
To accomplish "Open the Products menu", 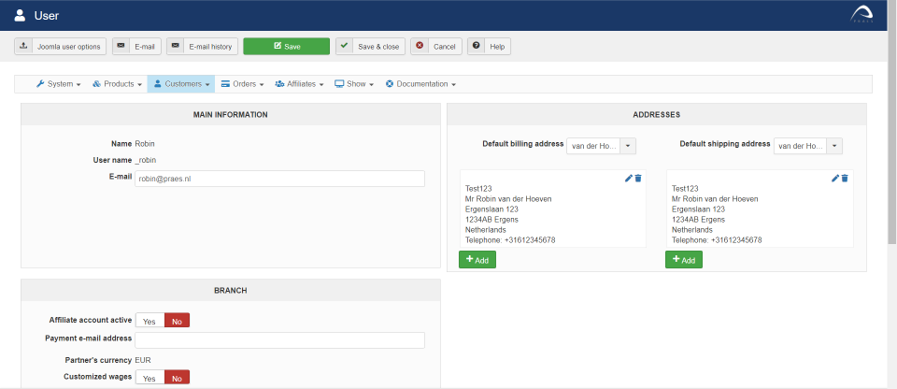I will click(x=117, y=84).
